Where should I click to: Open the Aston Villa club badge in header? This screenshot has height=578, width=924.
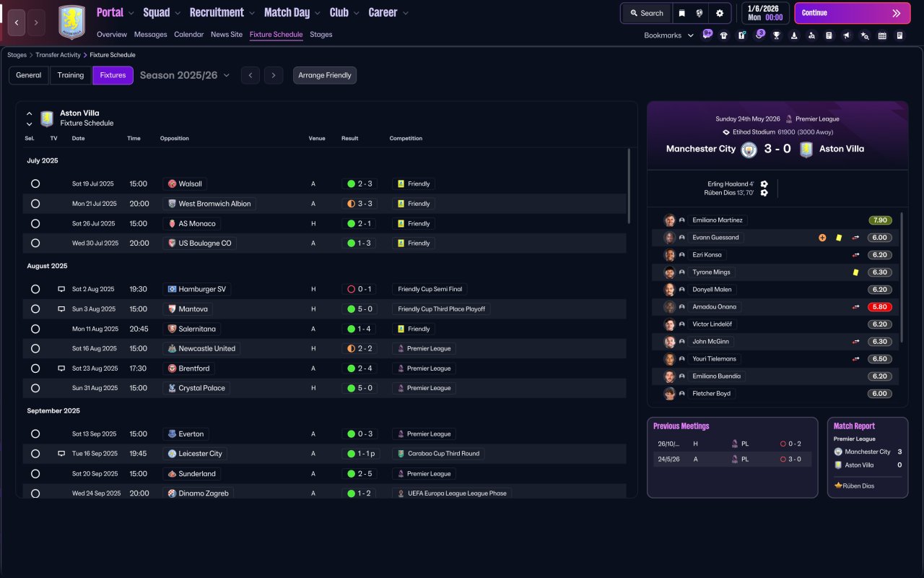tap(71, 22)
